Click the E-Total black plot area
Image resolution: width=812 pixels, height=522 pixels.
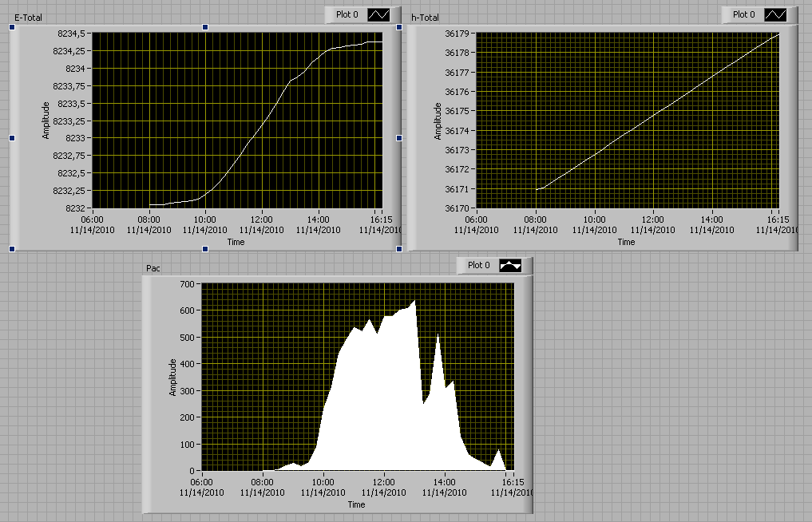pos(238,121)
